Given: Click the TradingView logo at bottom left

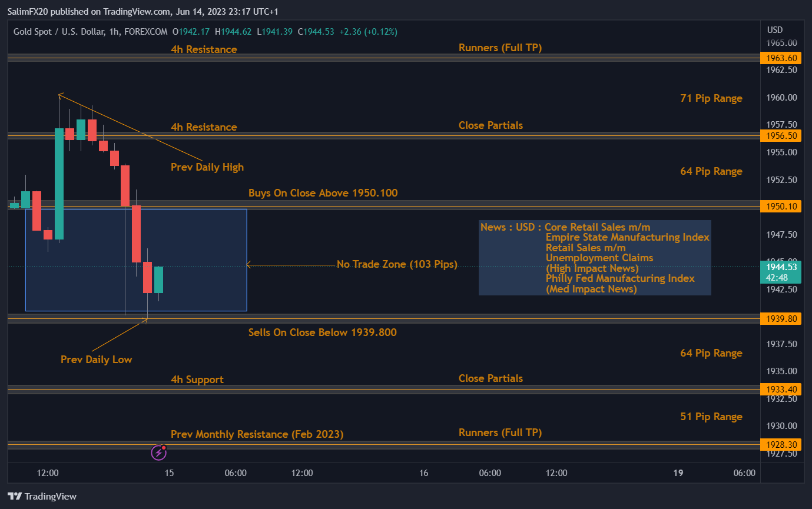Looking at the screenshot, I should (x=42, y=496).
